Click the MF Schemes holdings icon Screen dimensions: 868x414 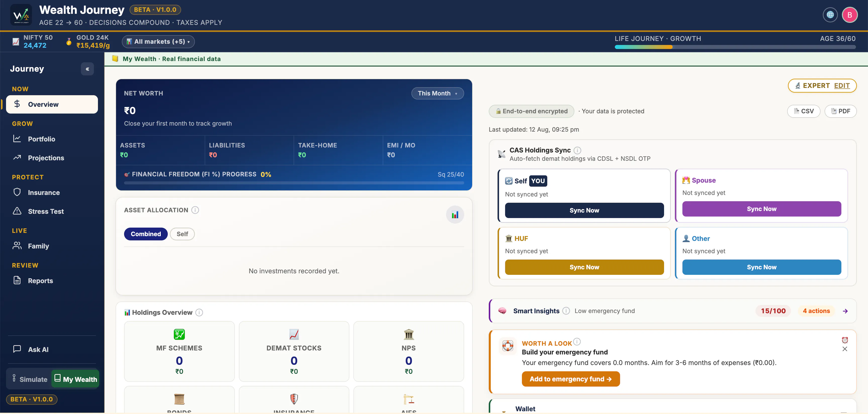(179, 334)
